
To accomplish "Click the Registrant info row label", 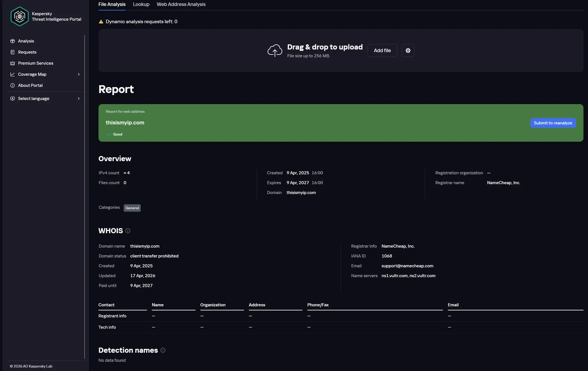I will (x=112, y=316).
